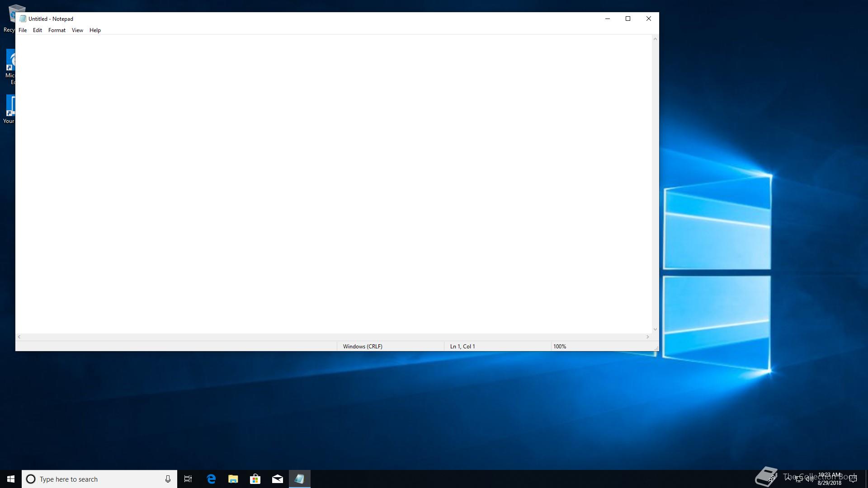This screenshot has height=488, width=868.
Task: Click the Notepad icon in title bar
Action: (x=23, y=19)
